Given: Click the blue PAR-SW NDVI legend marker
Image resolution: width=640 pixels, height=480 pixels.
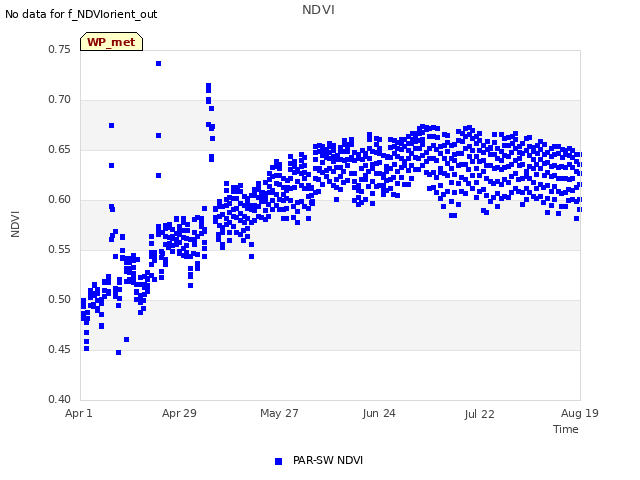Looking at the screenshot, I should pos(278,461).
